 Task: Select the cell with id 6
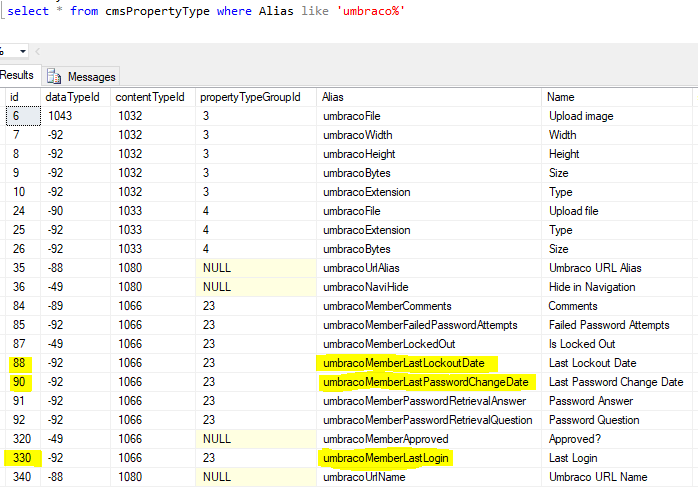click(23, 116)
